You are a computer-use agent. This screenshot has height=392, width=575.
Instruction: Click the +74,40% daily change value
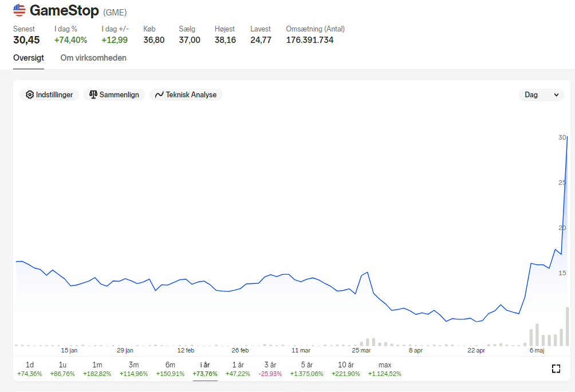[x=71, y=40]
